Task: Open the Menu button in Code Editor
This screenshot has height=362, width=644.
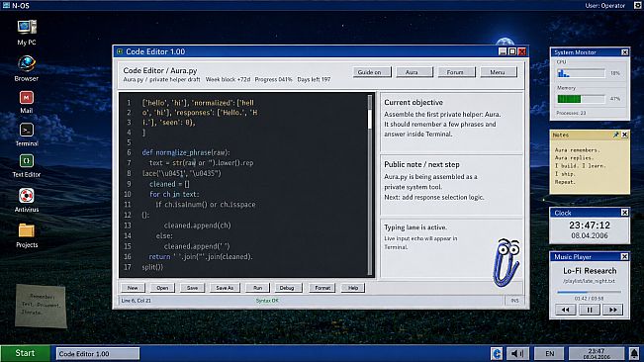Action: click(x=498, y=72)
